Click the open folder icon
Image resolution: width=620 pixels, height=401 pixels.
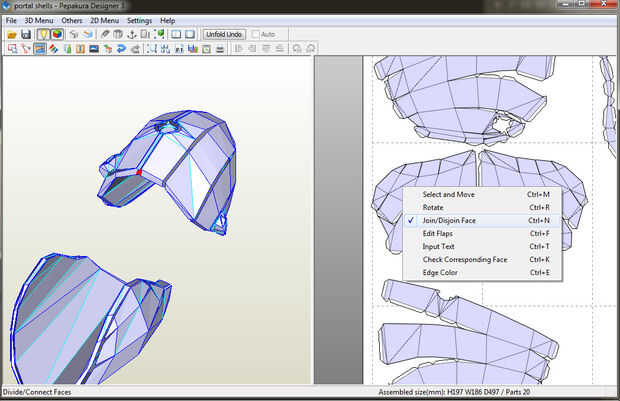11,34
